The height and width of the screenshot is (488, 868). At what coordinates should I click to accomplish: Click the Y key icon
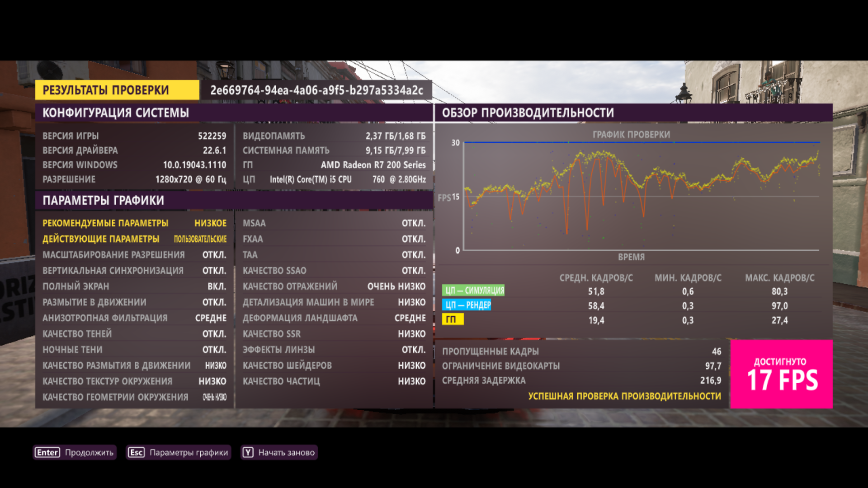point(248,452)
